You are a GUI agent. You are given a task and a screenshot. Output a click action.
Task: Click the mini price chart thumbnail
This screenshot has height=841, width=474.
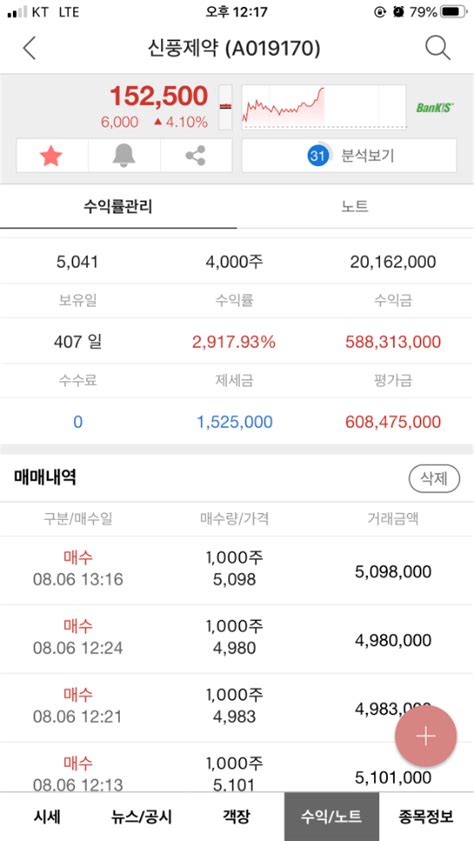click(x=324, y=107)
